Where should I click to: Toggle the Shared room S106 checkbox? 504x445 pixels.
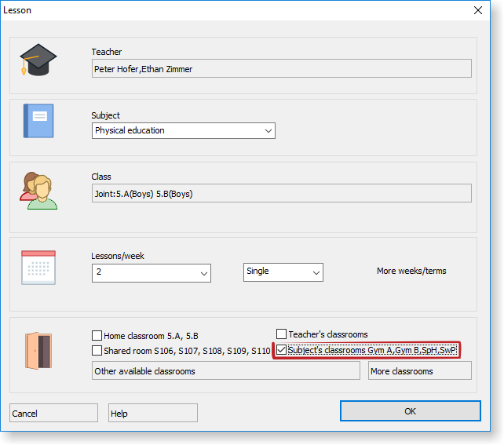pos(97,350)
